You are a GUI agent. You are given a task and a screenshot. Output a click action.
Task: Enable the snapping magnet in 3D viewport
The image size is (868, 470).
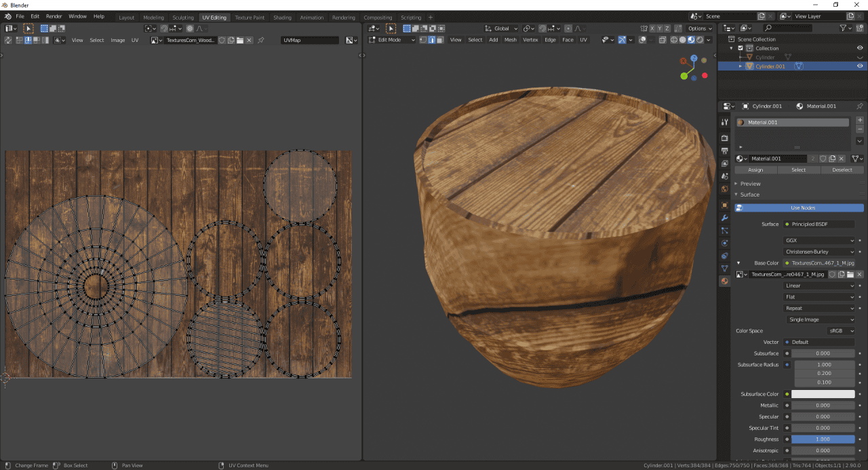543,28
